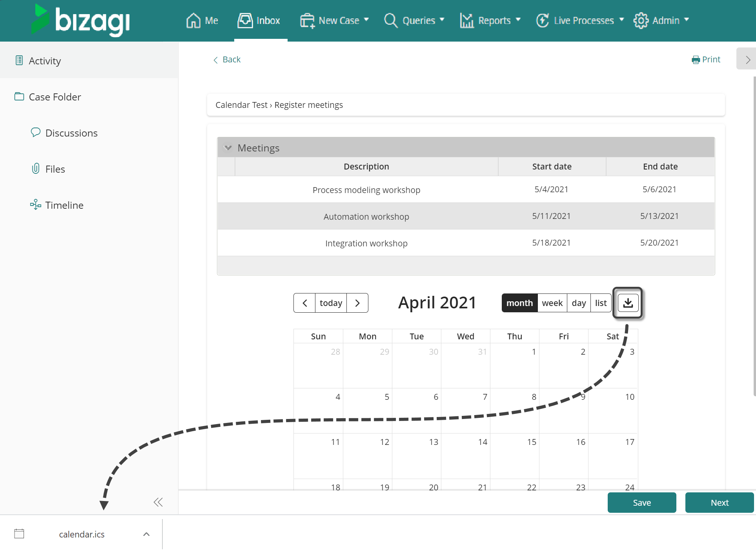This screenshot has height=552, width=756.
Task: Click the Save button
Action: coord(641,503)
